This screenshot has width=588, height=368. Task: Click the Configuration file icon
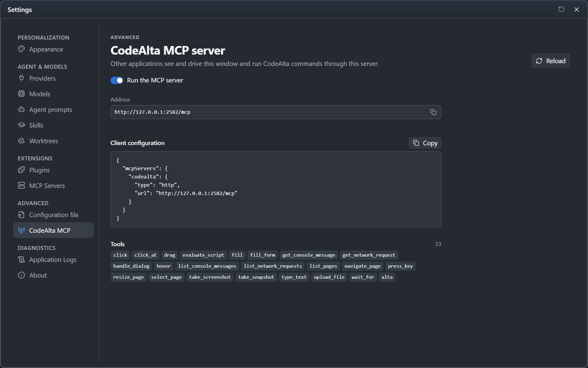(x=21, y=215)
